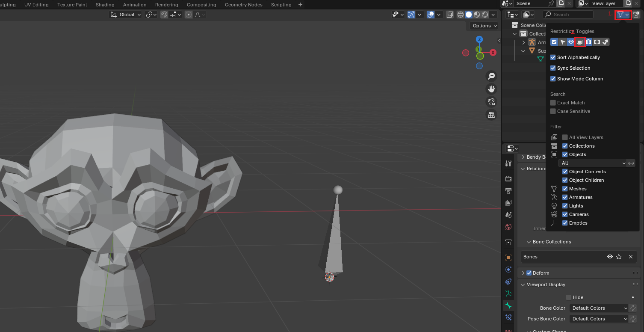Open Bone Color Default Colors dropdown
The height and width of the screenshot is (332, 644).
point(598,308)
